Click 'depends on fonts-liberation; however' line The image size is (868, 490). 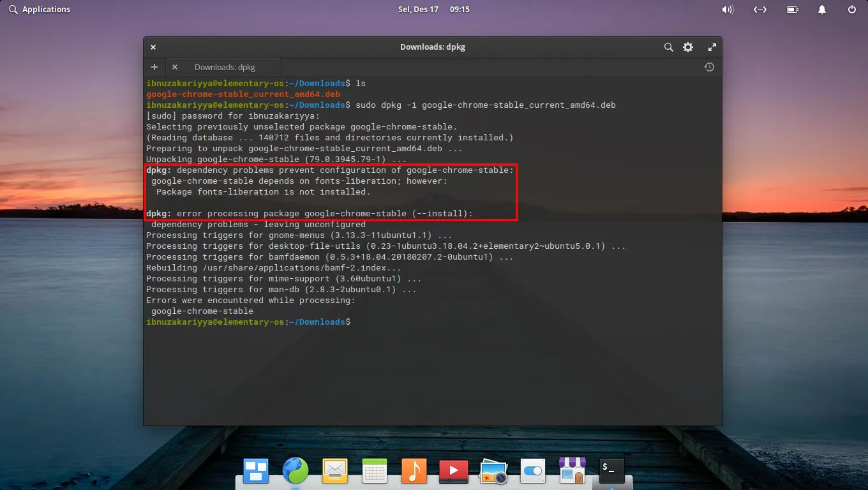299,181
